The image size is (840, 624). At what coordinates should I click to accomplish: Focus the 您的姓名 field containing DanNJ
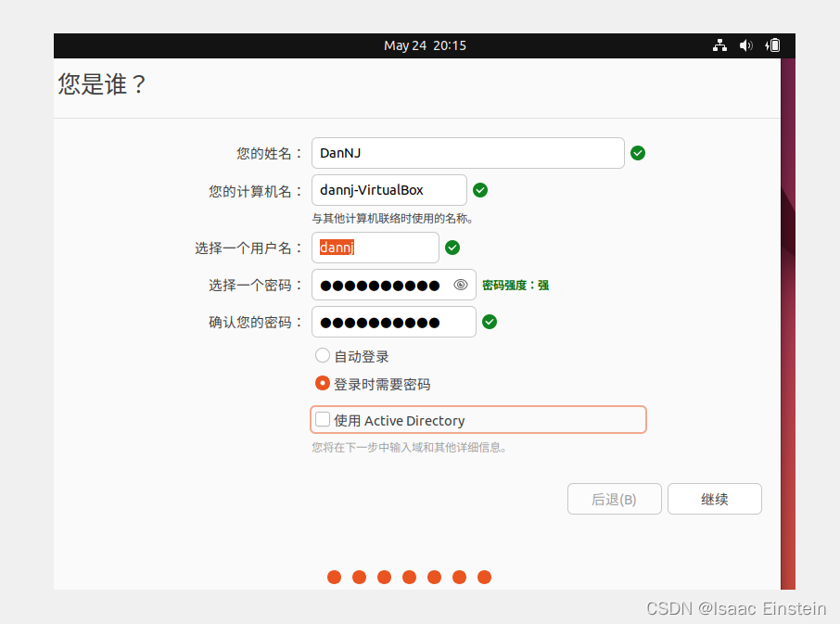click(x=467, y=153)
